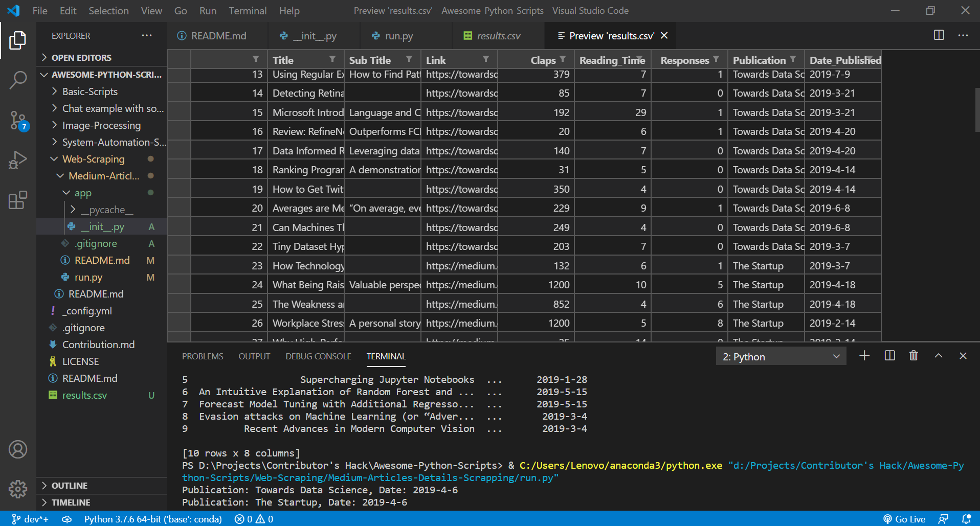The height and width of the screenshot is (526, 980).
Task: Open the terminal selector dropdown '2: Python'
Action: 781,356
